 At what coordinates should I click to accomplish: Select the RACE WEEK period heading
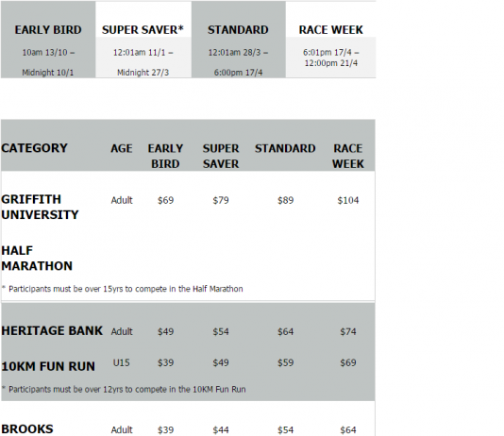pyautogui.click(x=330, y=30)
